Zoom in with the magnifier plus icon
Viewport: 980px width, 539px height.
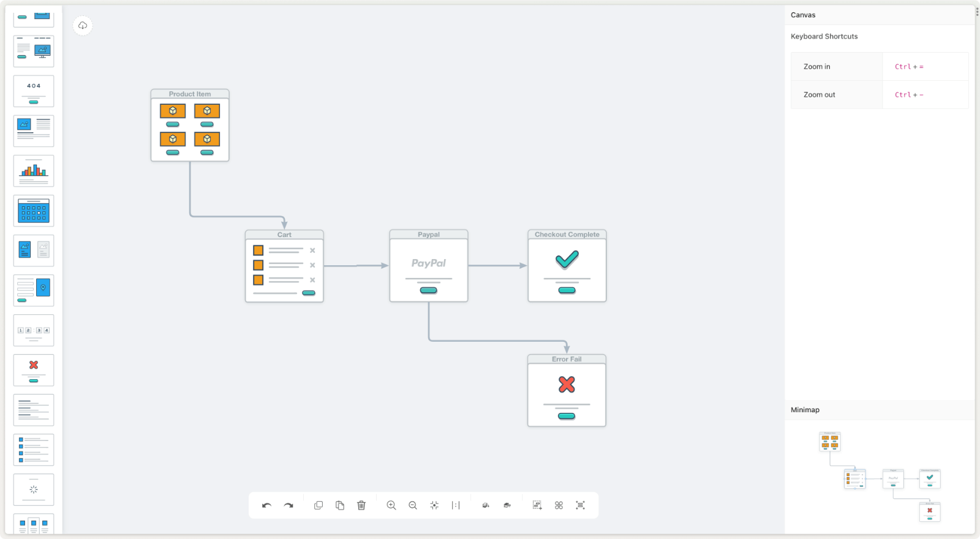click(391, 505)
